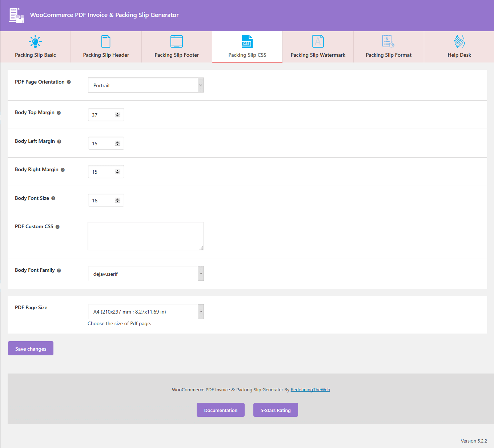Click the 'Version 5.2.2' text
Image resolution: width=494 pixels, height=448 pixels.
click(474, 441)
